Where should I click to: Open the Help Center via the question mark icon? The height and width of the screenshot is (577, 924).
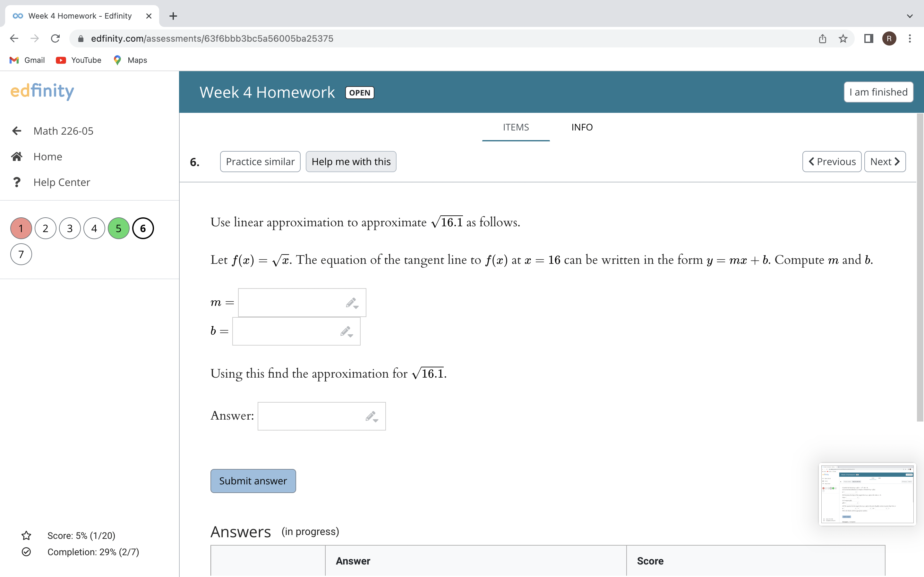[17, 182]
